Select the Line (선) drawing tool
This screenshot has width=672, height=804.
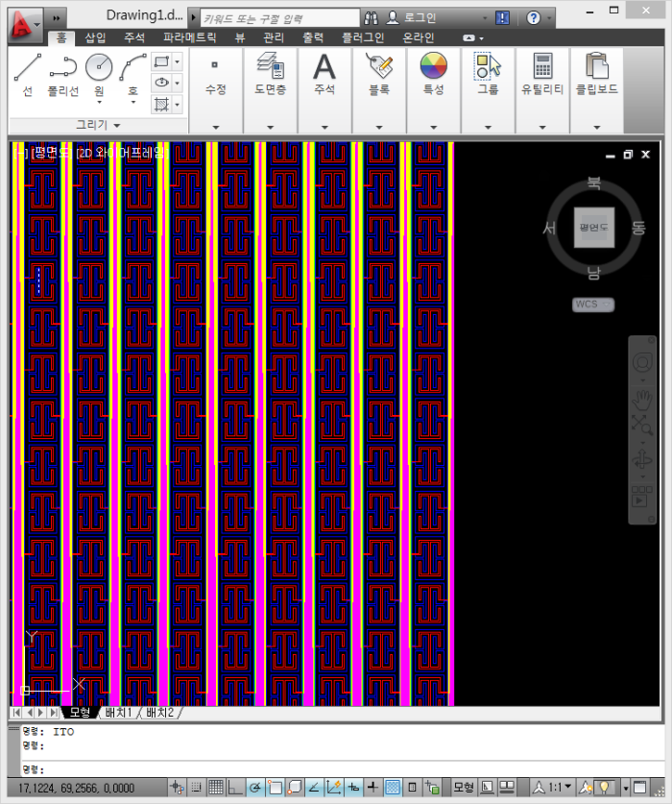[28, 73]
